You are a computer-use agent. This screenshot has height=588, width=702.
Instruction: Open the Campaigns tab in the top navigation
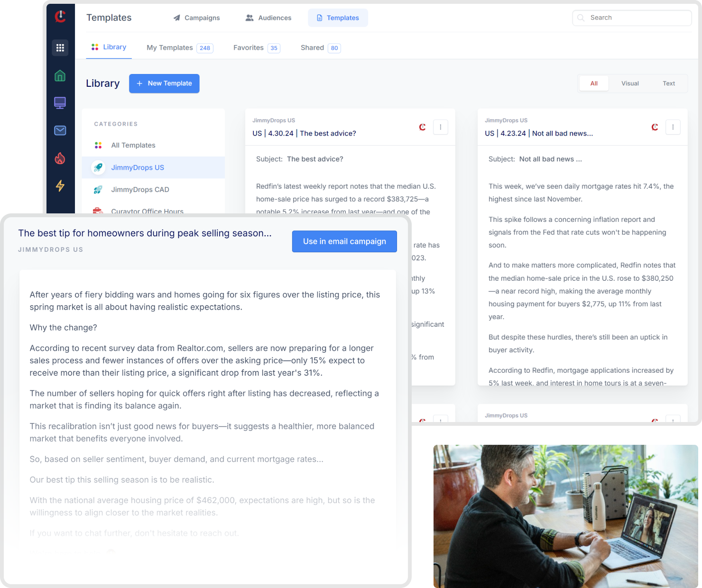(196, 18)
